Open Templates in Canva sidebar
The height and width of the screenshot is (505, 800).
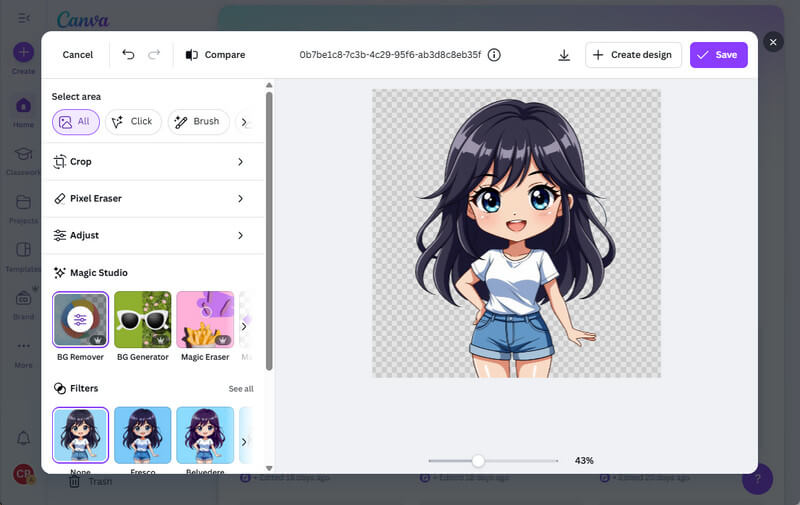pyautogui.click(x=23, y=257)
